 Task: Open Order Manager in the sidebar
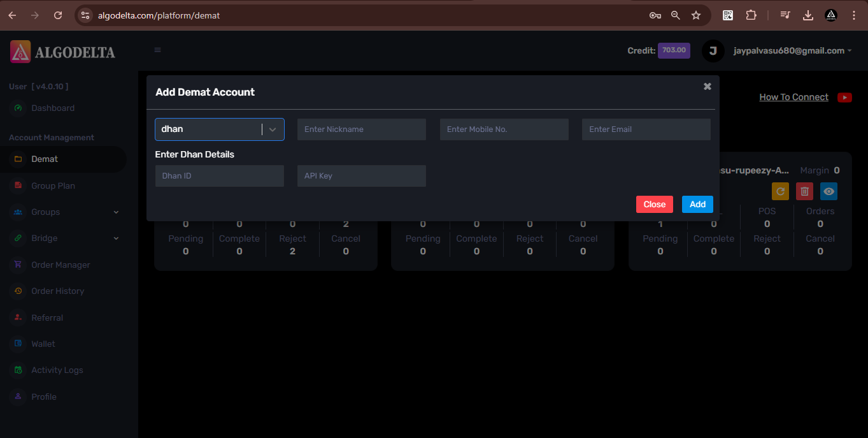click(60, 265)
